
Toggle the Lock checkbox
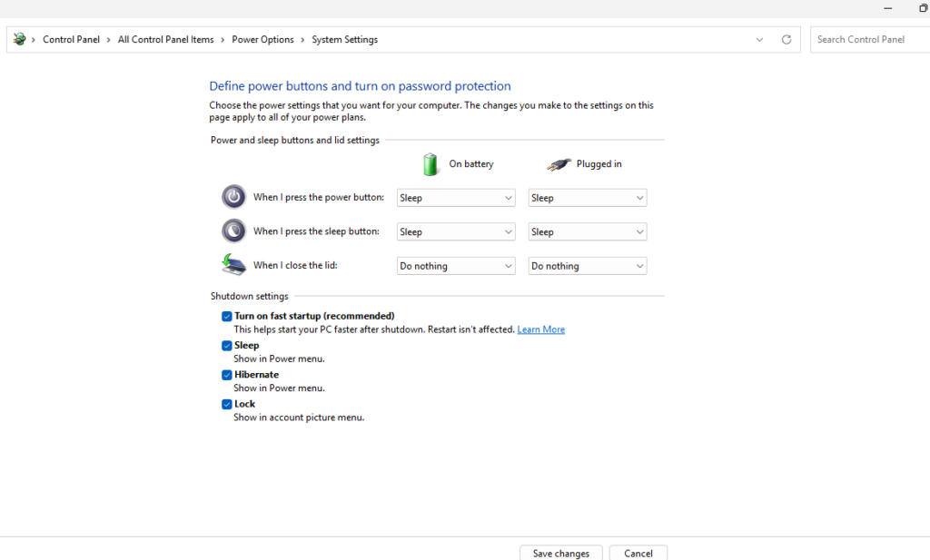(227, 404)
